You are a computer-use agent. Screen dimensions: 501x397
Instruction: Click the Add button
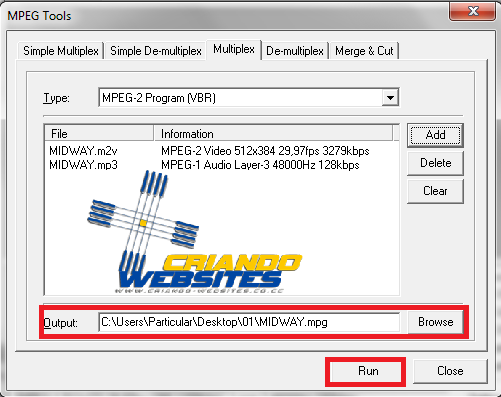point(435,135)
